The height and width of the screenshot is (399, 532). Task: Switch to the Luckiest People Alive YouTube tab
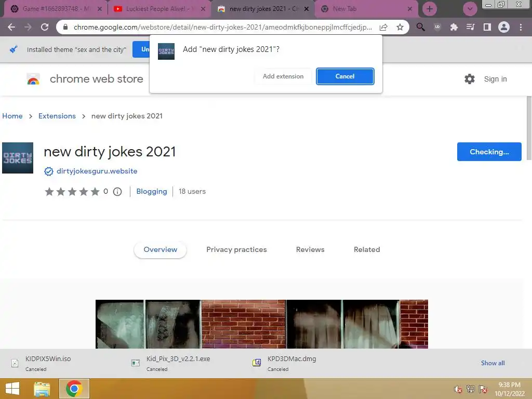click(159, 9)
